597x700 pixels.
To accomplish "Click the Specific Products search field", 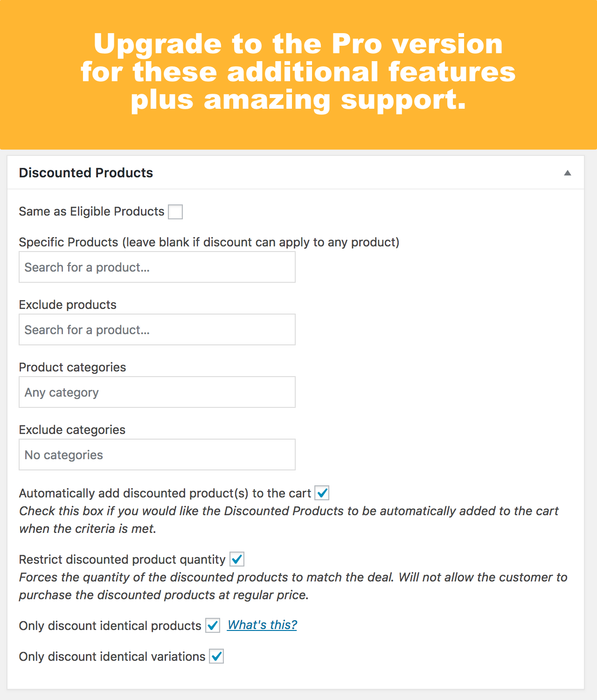I will click(157, 267).
